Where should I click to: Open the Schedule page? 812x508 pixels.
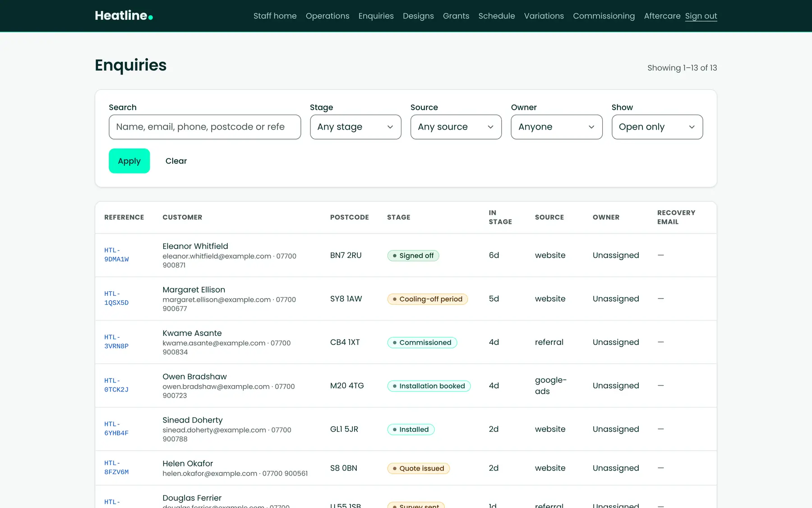497,16
